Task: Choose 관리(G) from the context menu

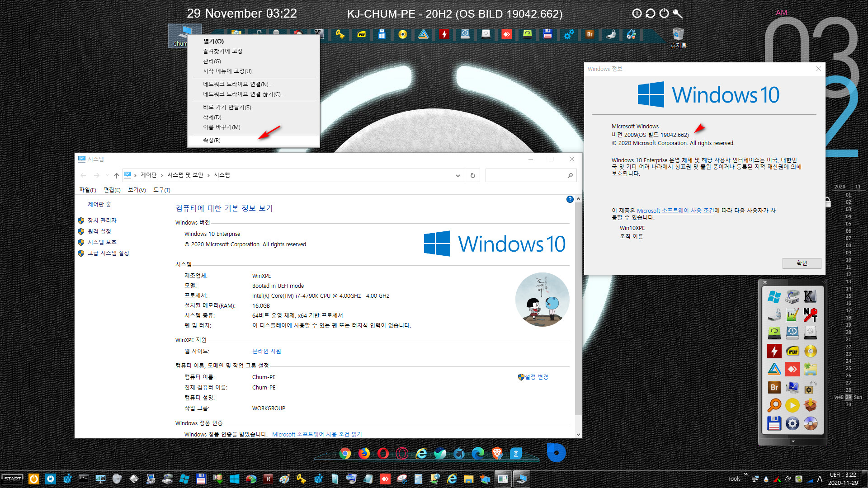Action: [212, 61]
